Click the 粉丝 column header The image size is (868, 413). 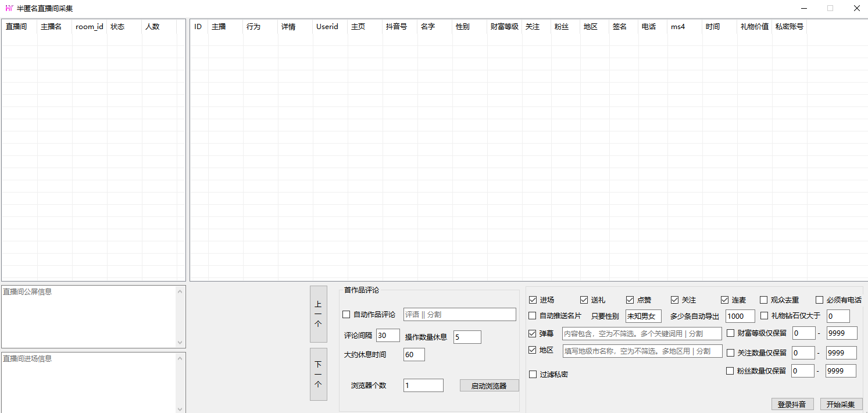[566, 27]
